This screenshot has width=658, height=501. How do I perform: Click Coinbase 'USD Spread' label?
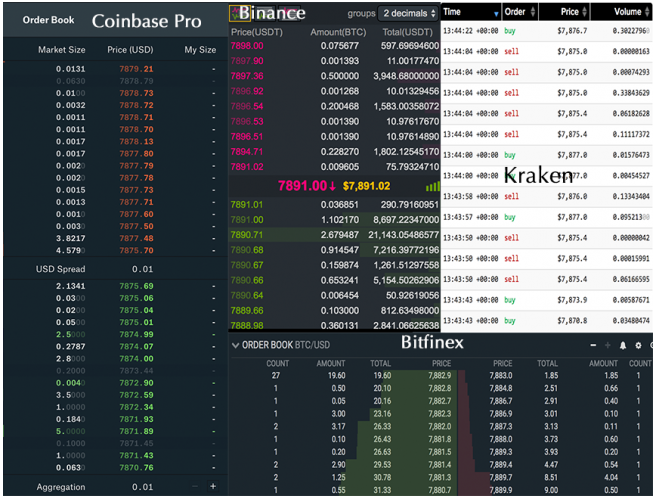(x=60, y=269)
